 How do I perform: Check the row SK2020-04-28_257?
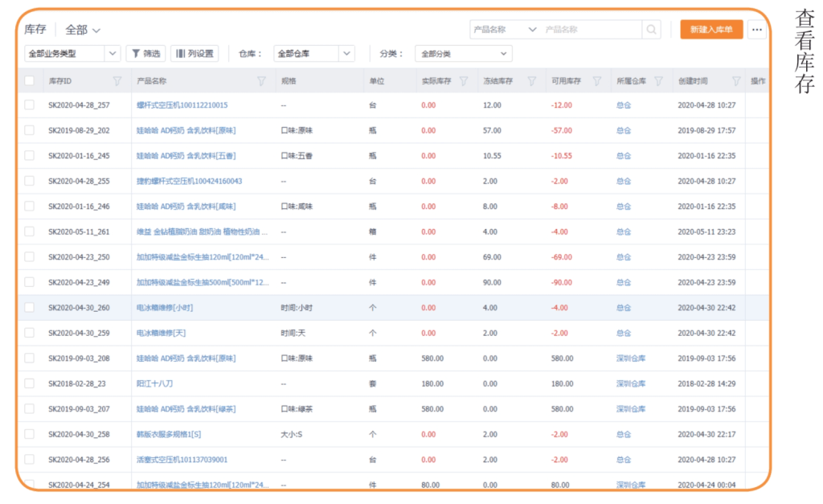tap(30, 105)
